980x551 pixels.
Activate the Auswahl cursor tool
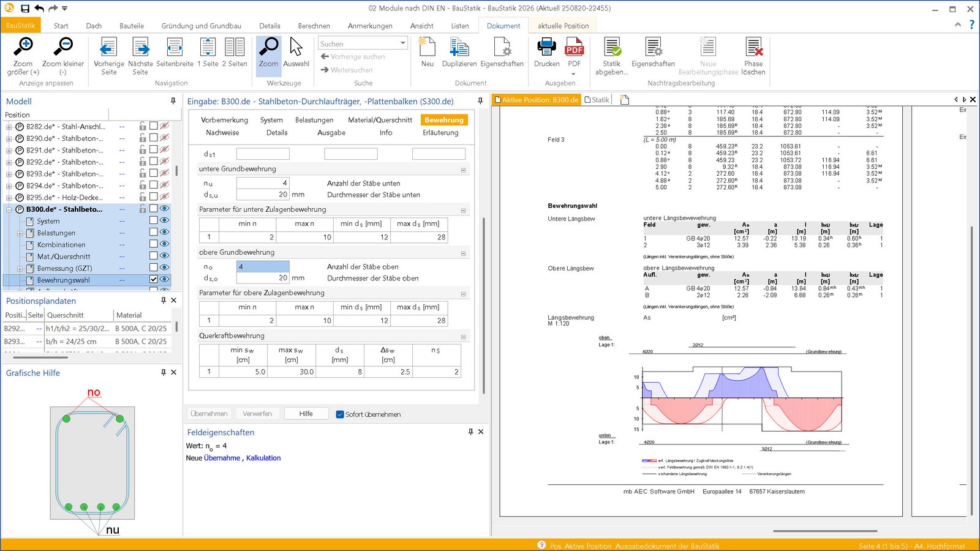point(296,48)
